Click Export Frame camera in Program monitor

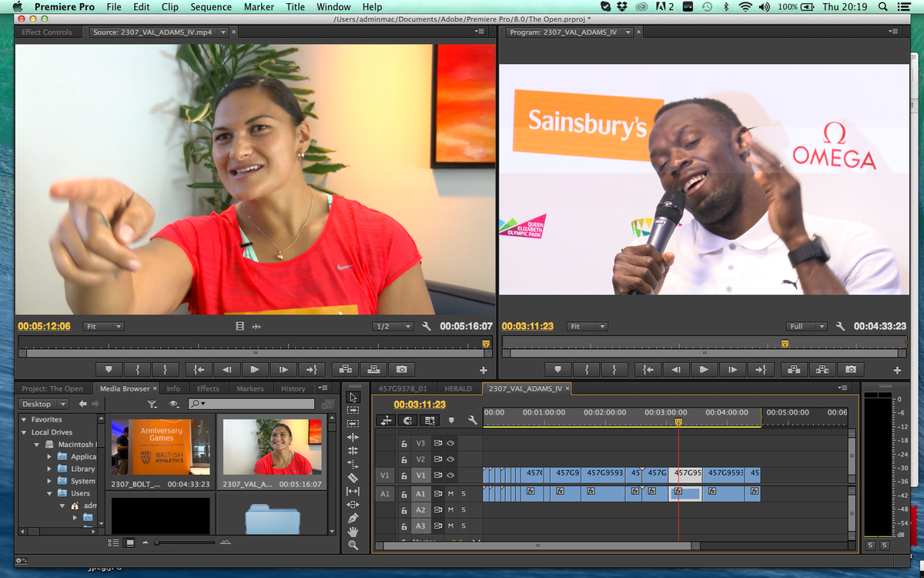click(x=850, y=369)
